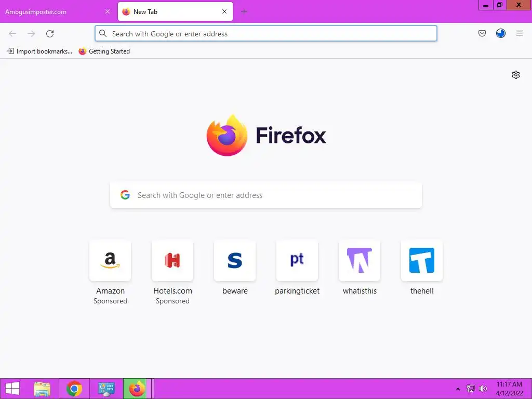Go back using the back arrow
This screenshot has height=399, width=532.
point(12,34)
